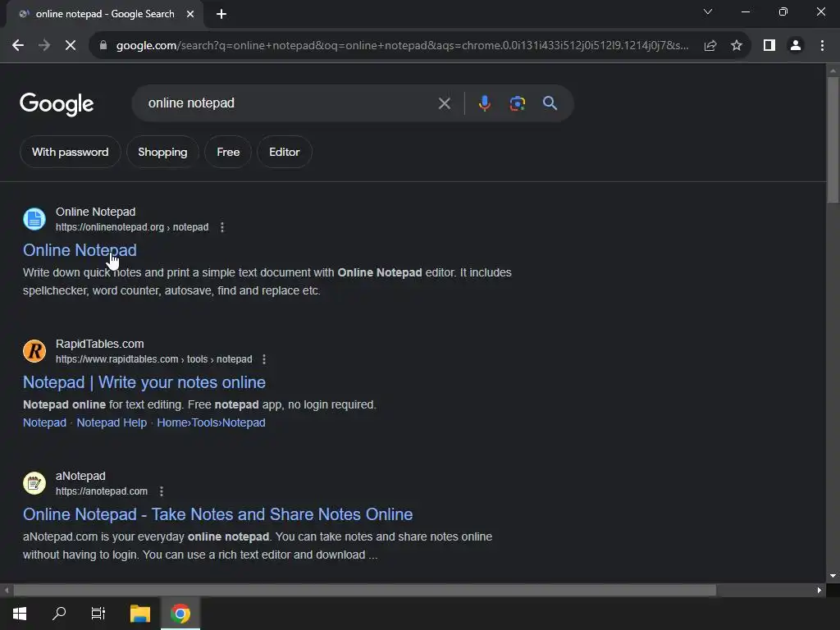Open the RapidTables orange R favicon

tap(34, 351)
